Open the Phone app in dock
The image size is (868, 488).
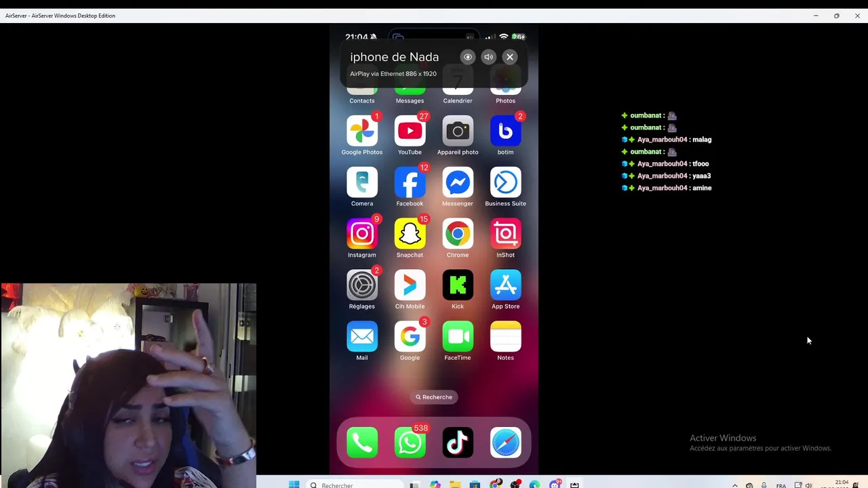coord(362,443)
